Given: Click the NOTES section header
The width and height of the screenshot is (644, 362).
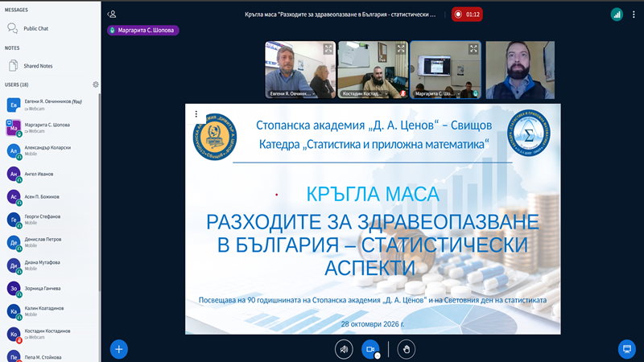Looking at the screenshot, I should tap(12, 48).
